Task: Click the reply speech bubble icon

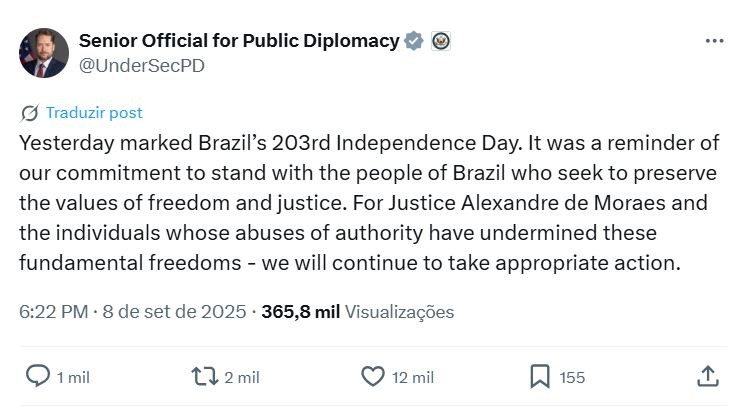Action: [x=37, y=376]
